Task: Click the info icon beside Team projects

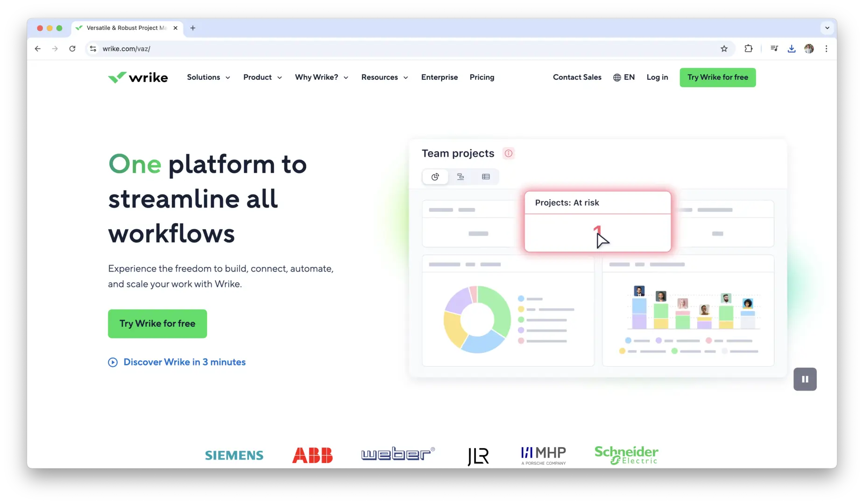Action: [508, 154]
